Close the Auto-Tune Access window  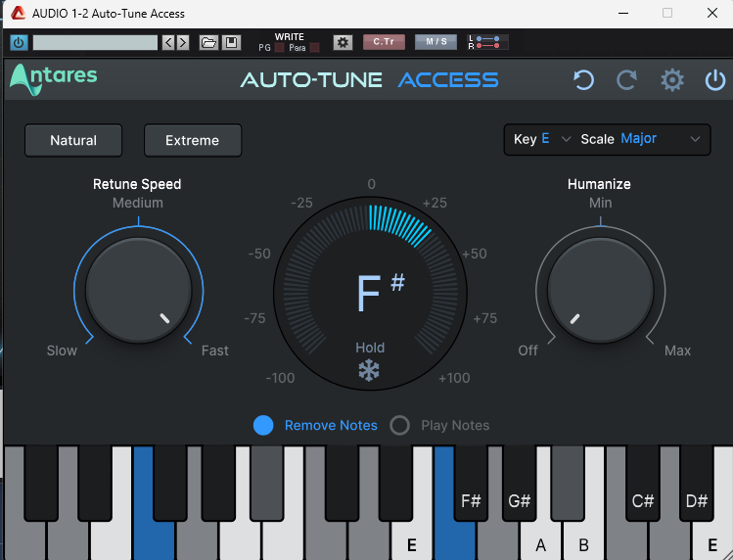[x=712, y=13]
